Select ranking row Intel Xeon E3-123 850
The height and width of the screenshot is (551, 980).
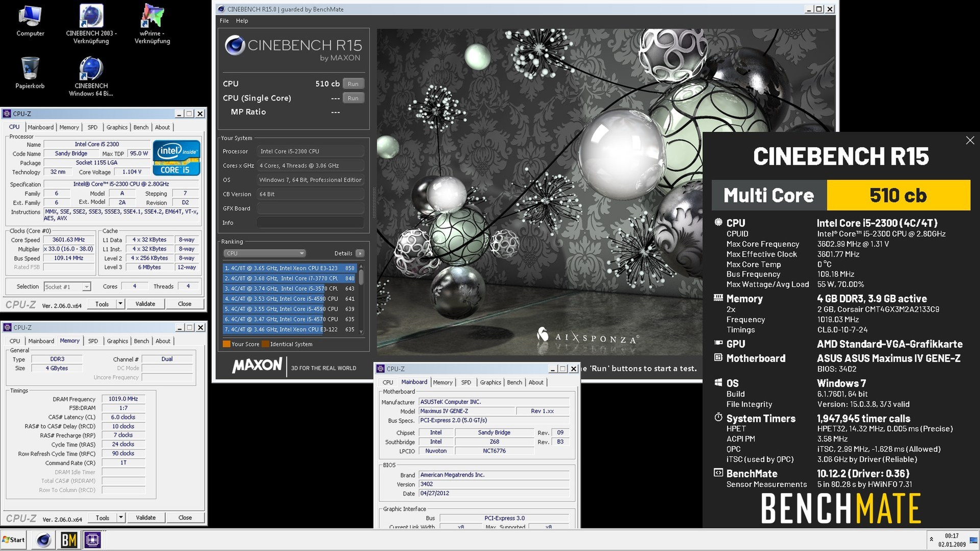tap(289, 268)
